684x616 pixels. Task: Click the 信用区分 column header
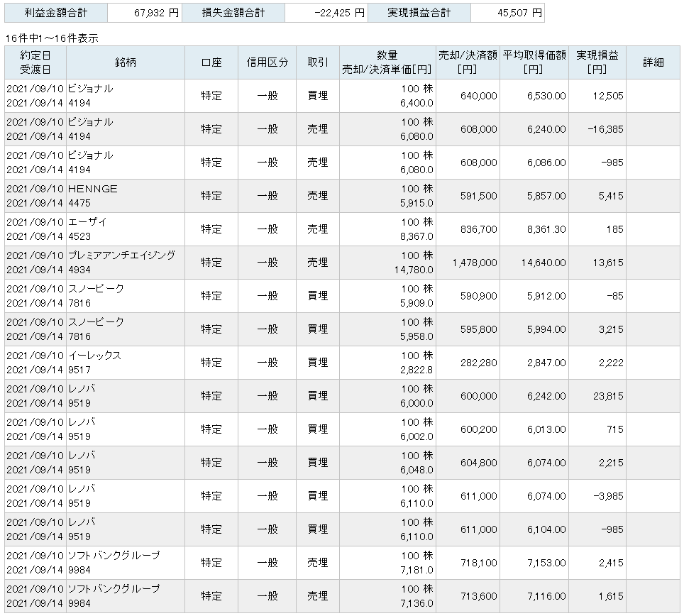click(x=267, y=62)
